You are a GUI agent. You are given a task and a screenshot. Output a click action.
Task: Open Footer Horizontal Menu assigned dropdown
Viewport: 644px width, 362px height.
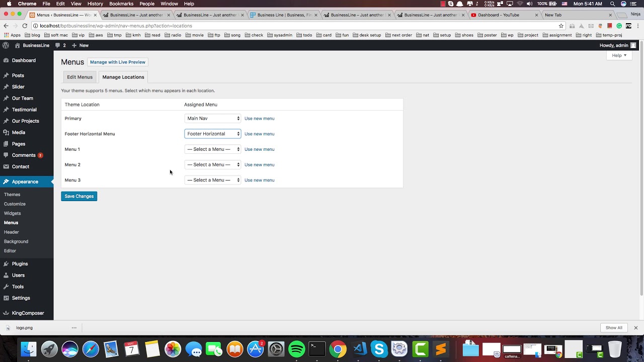[213, 134]
